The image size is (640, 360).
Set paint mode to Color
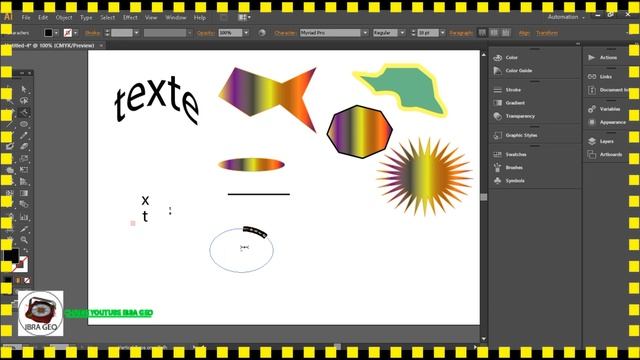click(x=8, y=280)
